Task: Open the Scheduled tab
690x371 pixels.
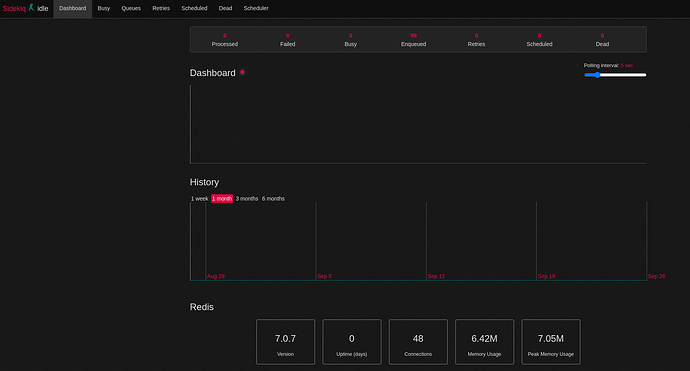Action: point(194,8)
